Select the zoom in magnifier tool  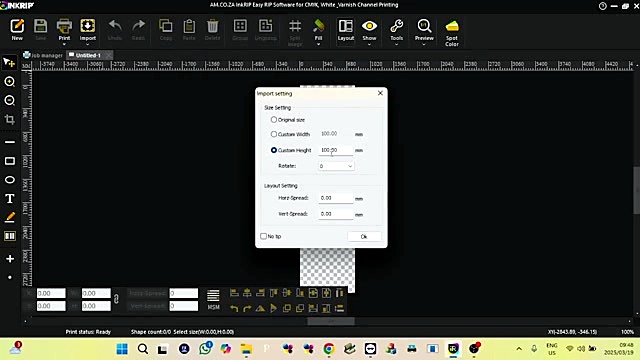pyautogui.click(x=9, y=82)
